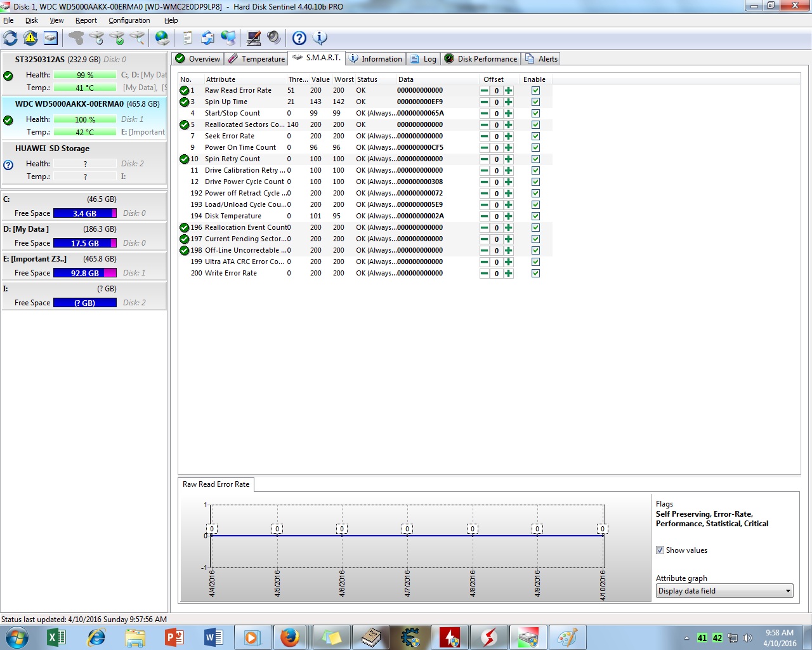Click the C: drive free space bar
Image resolution: width=812 pixels, height=650 pixels.
(x=85, y=213)
